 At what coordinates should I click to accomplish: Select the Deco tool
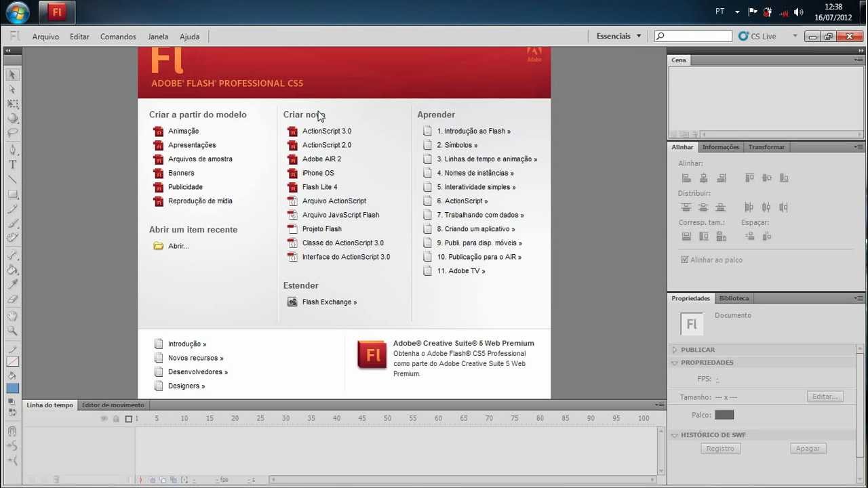click(x=12, y=238)
